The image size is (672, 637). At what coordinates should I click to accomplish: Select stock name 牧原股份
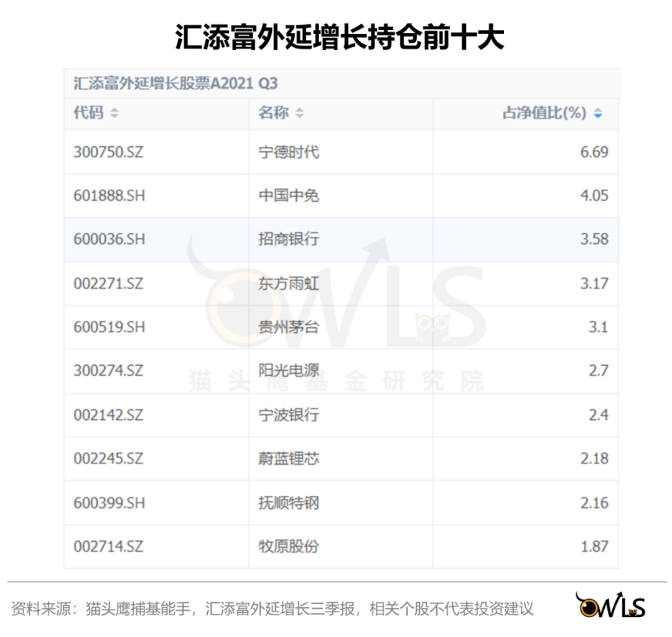click(289, 547)
